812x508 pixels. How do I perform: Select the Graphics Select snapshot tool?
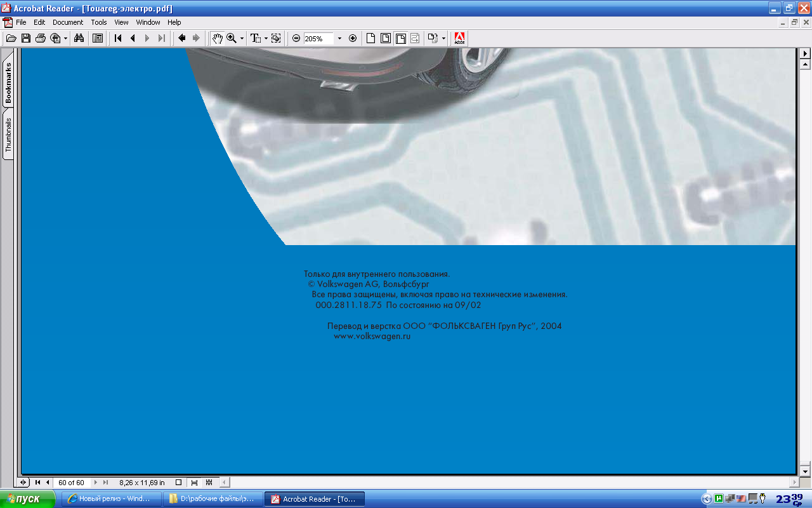[276, 38]
